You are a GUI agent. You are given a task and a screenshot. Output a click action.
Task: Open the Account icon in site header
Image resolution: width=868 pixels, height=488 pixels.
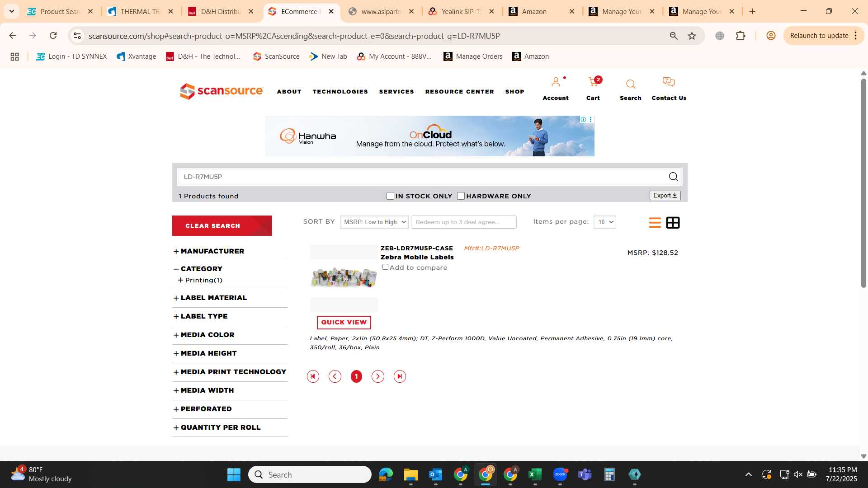(x=556, y=82)
